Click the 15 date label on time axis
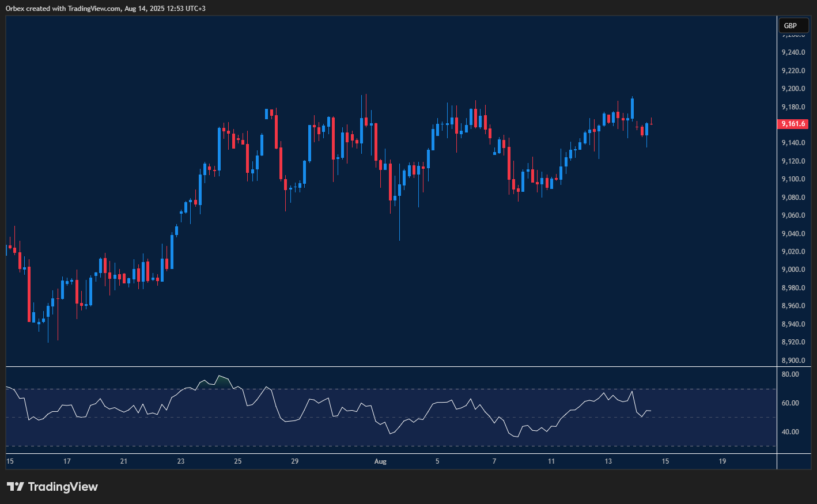The image size is (817, 504). tap(10, 461)
